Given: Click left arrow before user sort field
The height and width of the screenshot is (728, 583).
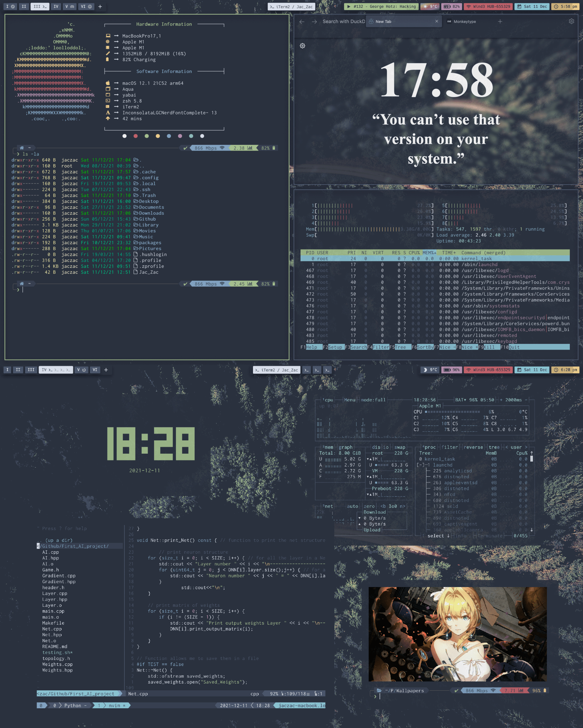Looking at the screenshot, I should (507, 447).
